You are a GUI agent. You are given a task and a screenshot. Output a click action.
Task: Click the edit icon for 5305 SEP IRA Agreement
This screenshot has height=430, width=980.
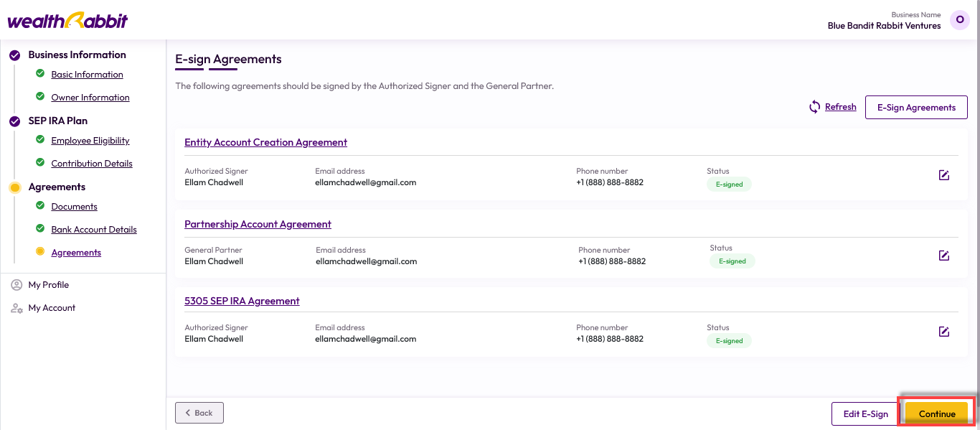(x=944, y=332)
